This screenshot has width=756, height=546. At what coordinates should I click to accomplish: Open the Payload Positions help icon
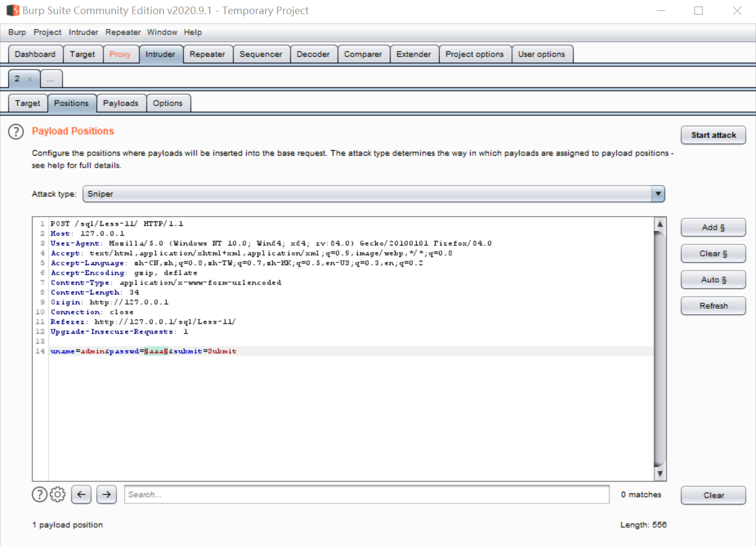click(16, 132)
